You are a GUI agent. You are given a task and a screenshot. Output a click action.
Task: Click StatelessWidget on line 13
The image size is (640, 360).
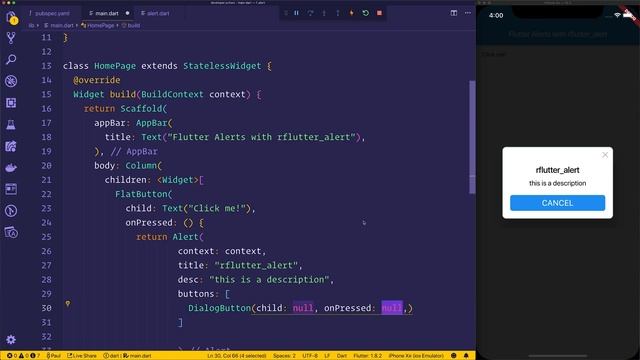222,66
